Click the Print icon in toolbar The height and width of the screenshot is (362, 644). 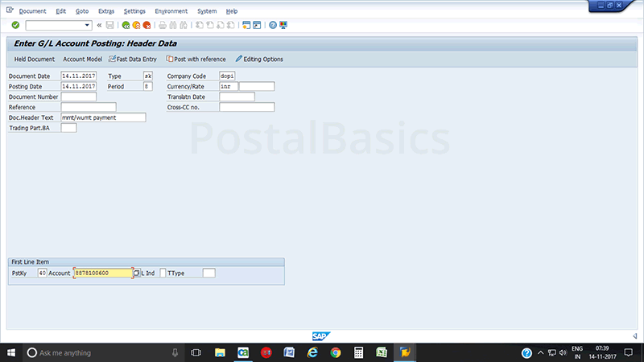pos(162,25)
